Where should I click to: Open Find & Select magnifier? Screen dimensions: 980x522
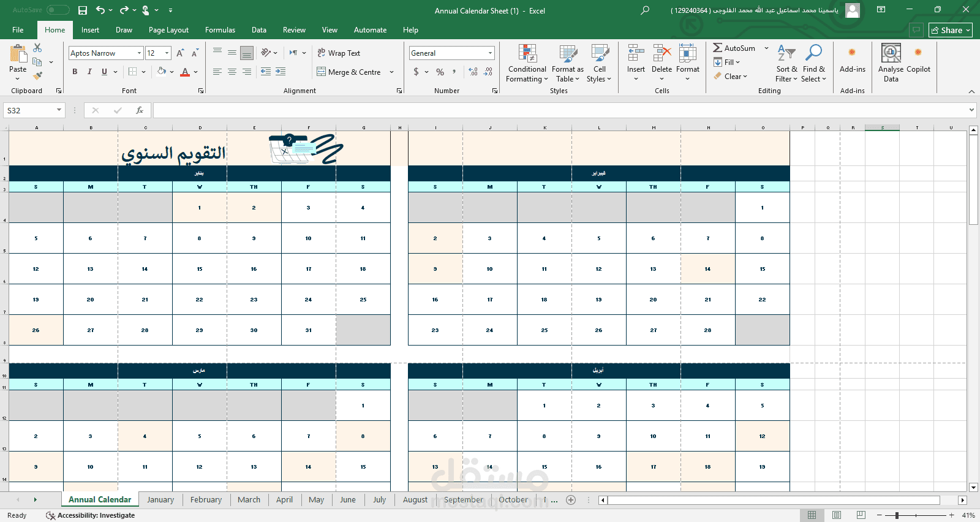pos(813,64)
